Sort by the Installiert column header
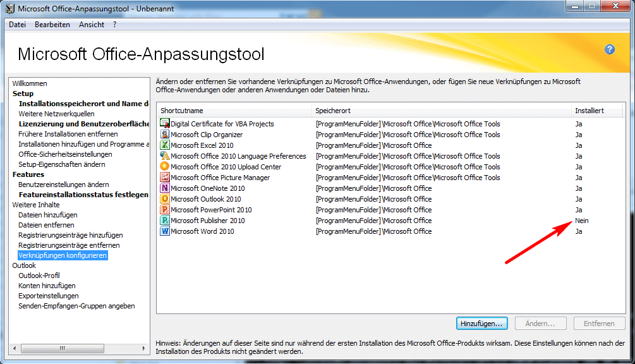 point(597,111)
